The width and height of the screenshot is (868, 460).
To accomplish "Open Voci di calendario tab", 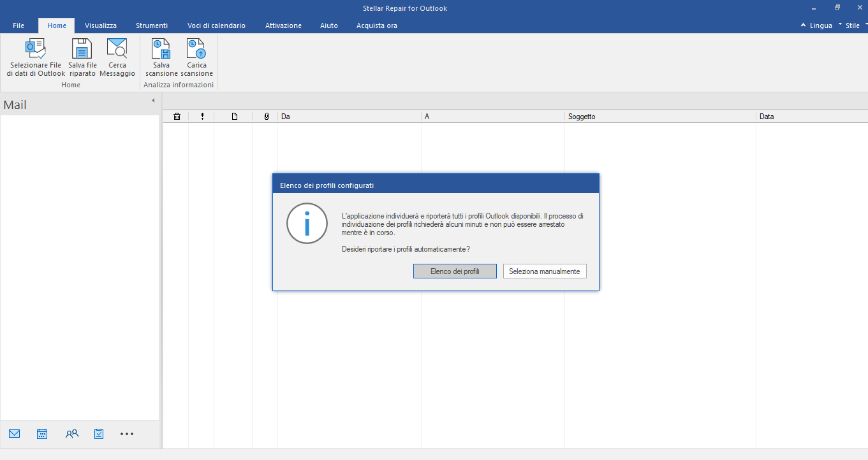I will (x=216, y=25).
